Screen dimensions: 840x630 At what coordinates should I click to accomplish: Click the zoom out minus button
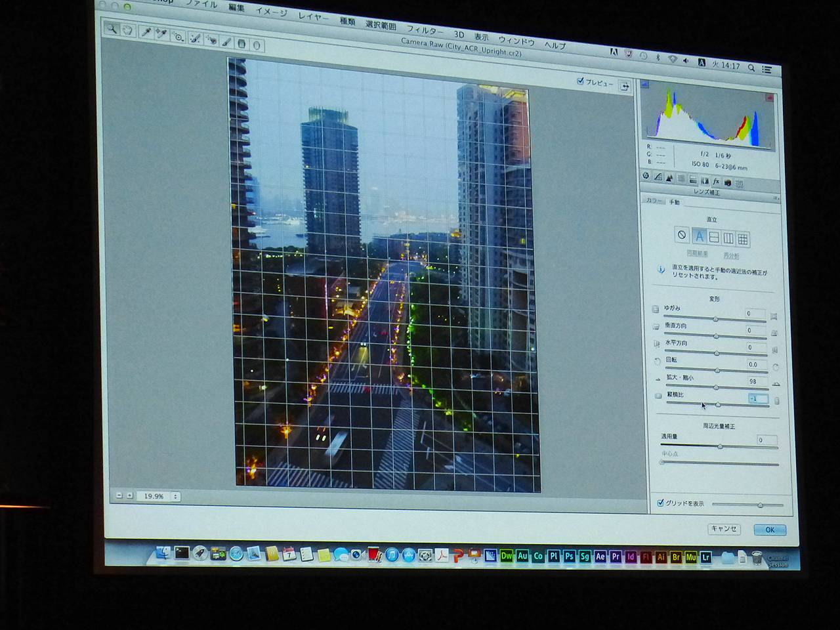[x=119, y=495]
